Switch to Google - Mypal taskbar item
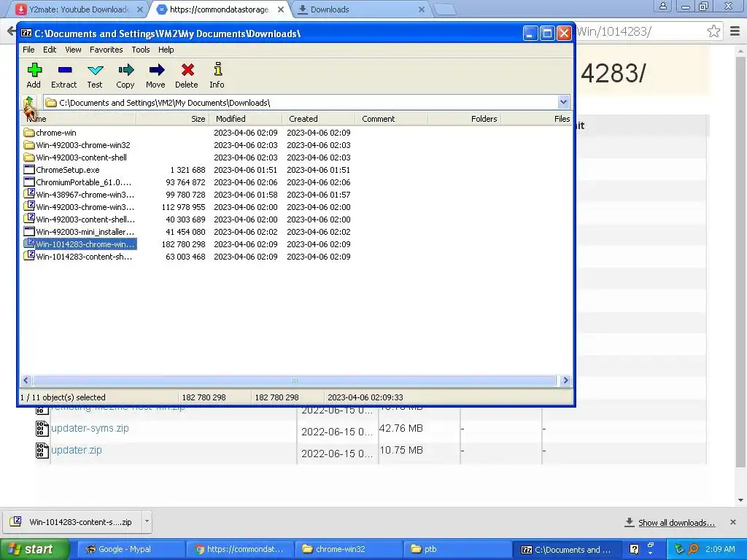The height and width of the screenshot is (560, 747). 130,549
